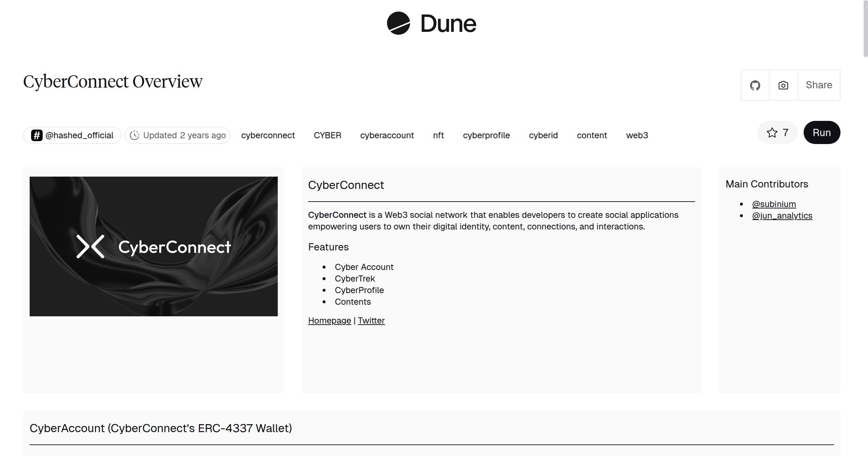Open the CyberConnect Homepage link
Viewport: 868px width, 456px height.
pyautogui.click(x=329, y=321)
